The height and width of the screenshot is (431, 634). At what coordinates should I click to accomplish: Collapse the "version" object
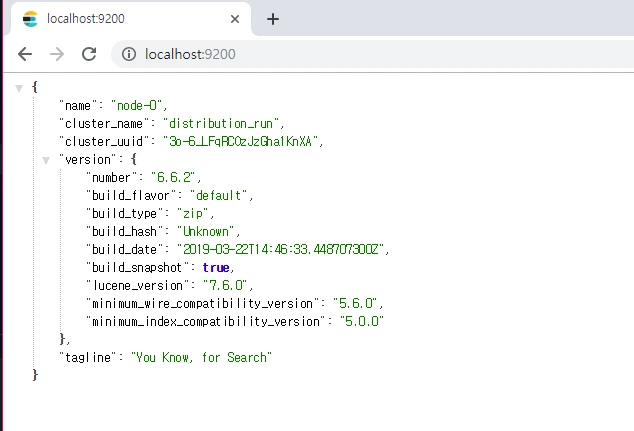pyautogui.click(x=46, y=161)
